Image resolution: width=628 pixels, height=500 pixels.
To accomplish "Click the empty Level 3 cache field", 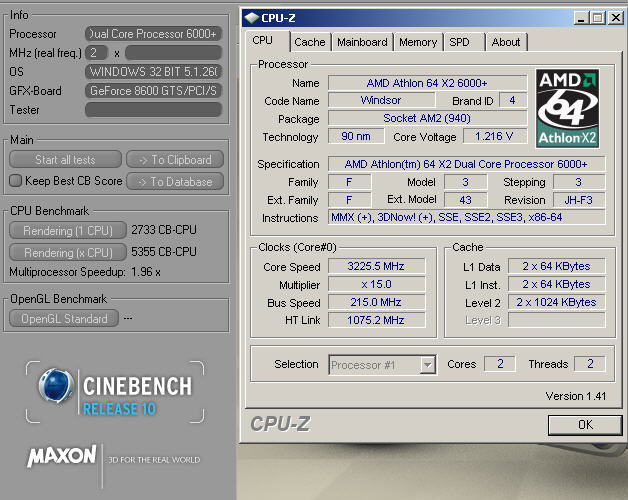I will click(x=556, y=320).
